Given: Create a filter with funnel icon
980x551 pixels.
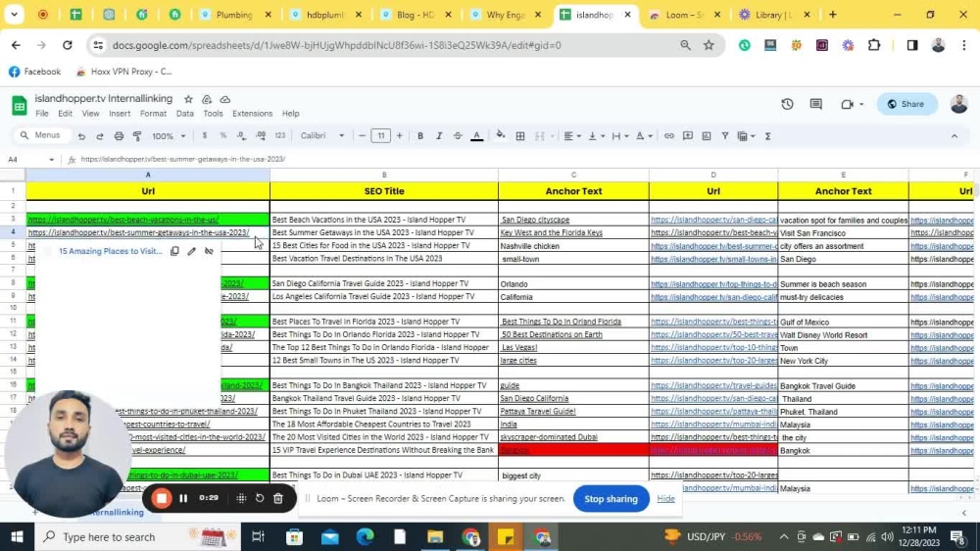Looking at the screenshot, I should point(725,135).
